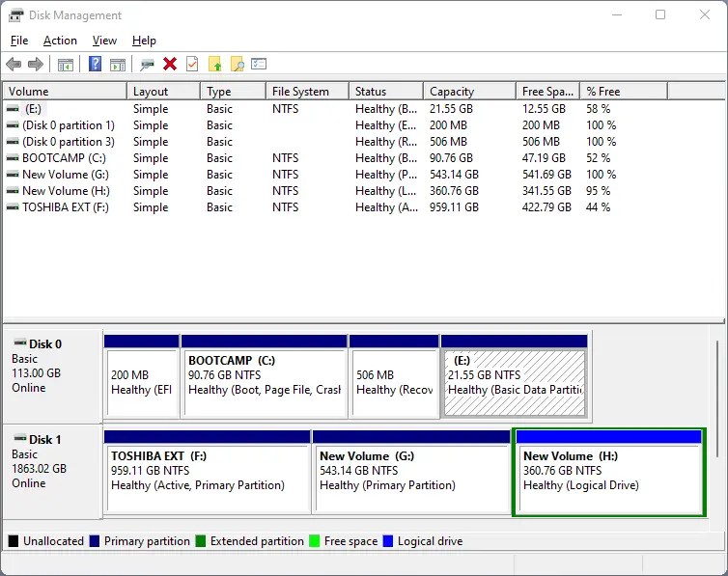This screenshot has height=576, width=728.
Task: Sort by the % Free column header
Action: coord(624,92)
